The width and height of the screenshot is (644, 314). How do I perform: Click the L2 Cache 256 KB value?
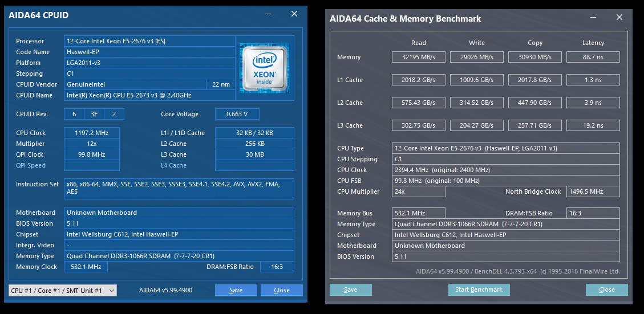pos(254,144)
